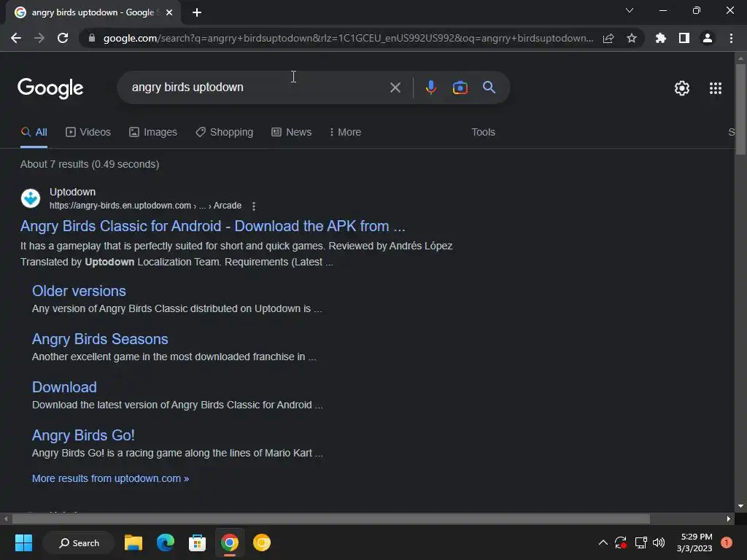The height and width of the screenshot is (560, 747).
Task: Open the Angry Birds Seasons sitelink
Action: coord(100,339)
